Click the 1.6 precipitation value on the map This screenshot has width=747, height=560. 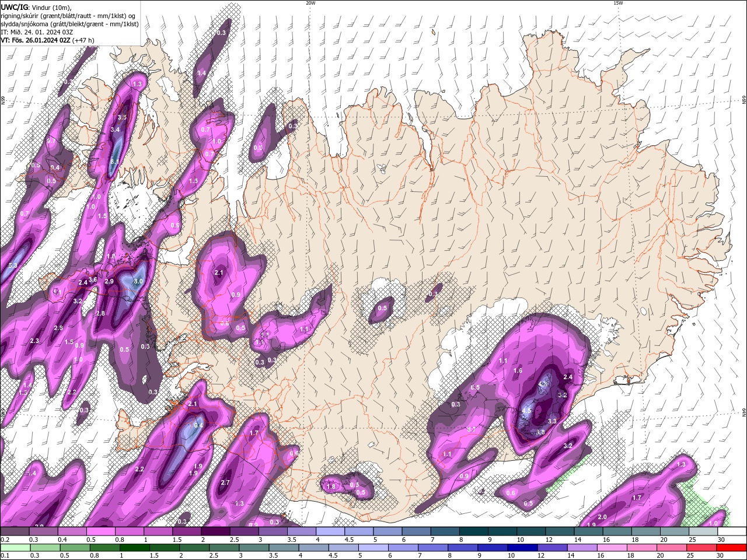[x=518, y=370]
